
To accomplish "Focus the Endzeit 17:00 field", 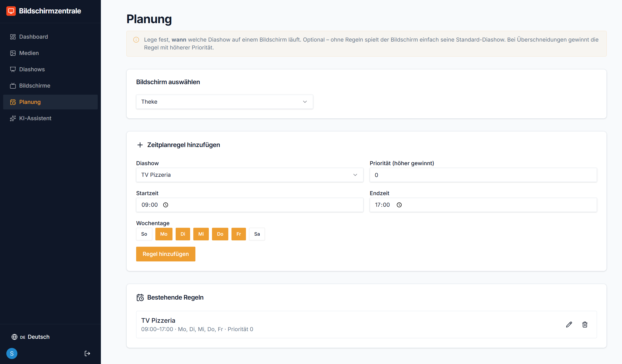I will [483, 205].
